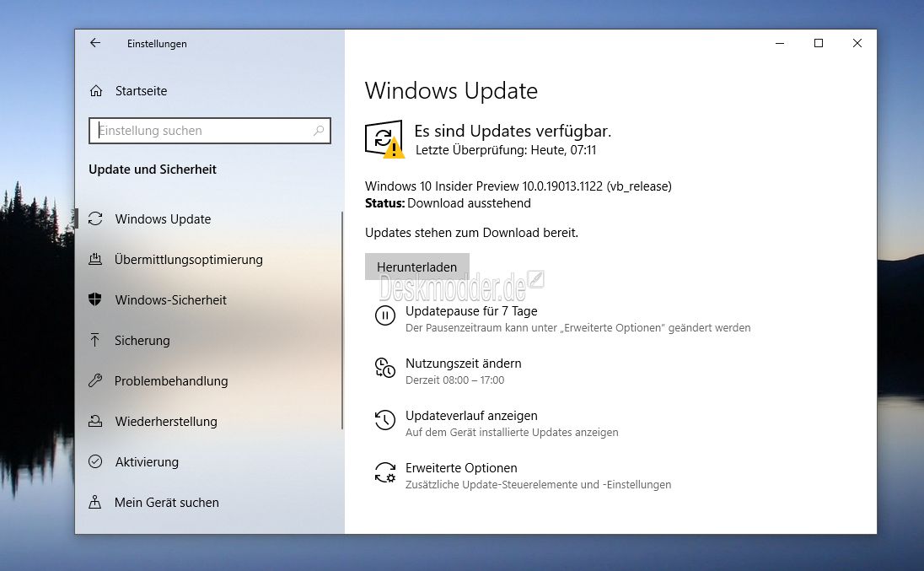Open Startseite
The height and width of the screenshot is (571, 924).
142,91
